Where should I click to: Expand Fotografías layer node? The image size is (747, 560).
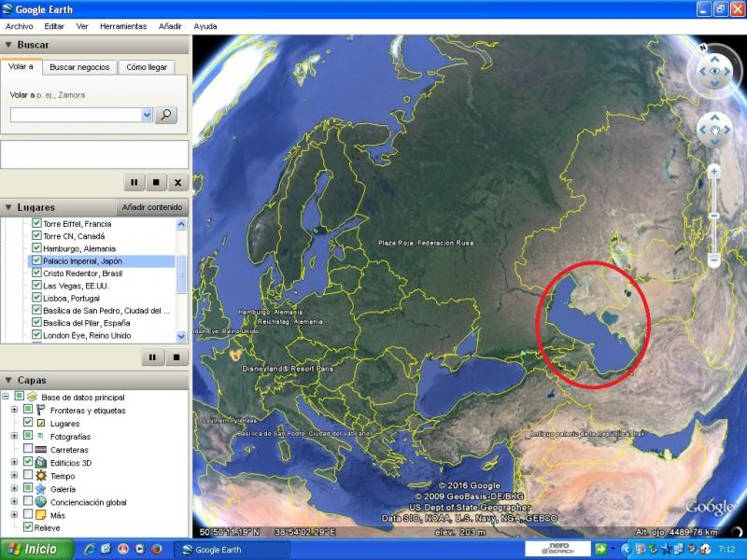click(x=14, y=436)
